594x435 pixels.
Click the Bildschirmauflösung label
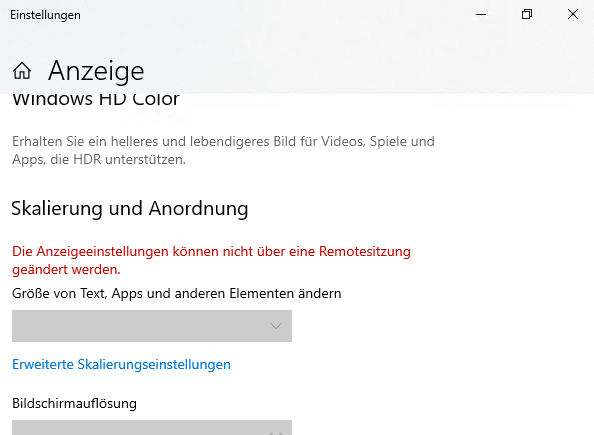pos(74,404)
